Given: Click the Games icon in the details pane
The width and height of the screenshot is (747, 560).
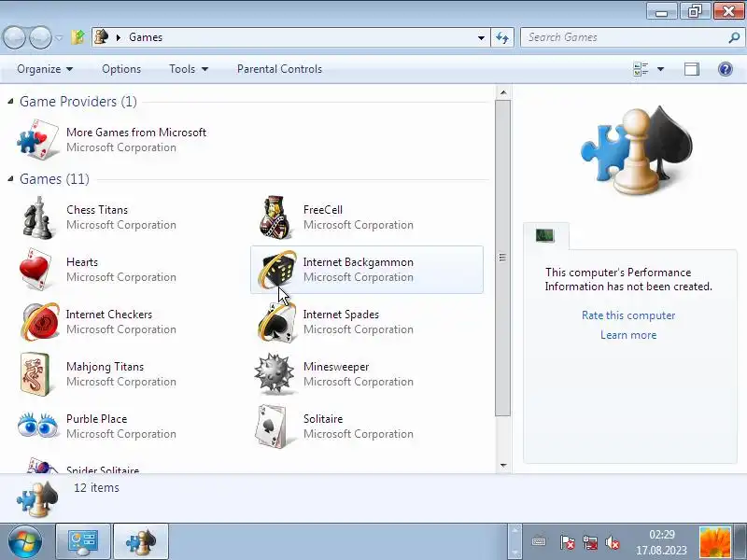Looking at the screenshot, I should (x=37, y=499).
